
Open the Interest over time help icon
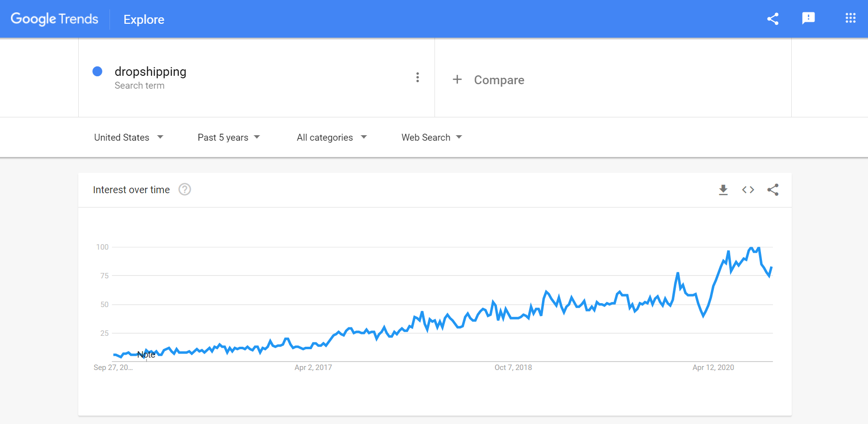pyautogui.click(x=185, y=189)
